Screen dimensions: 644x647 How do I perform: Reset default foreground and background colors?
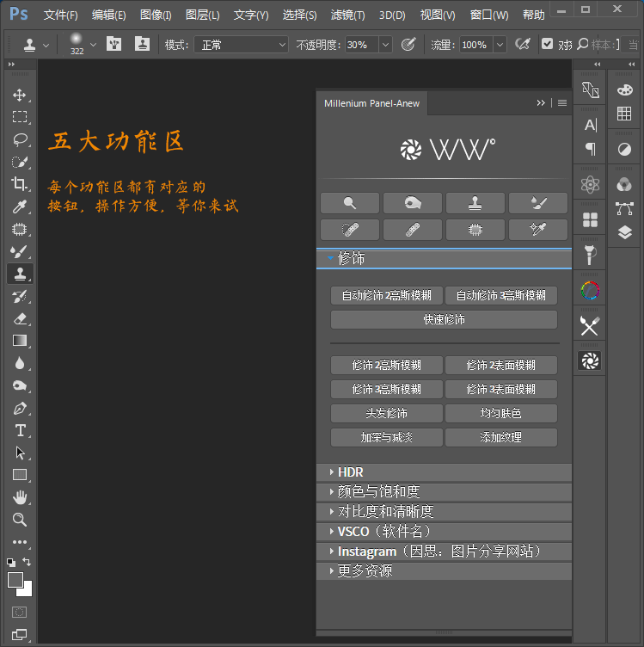(x=11, y=562)
